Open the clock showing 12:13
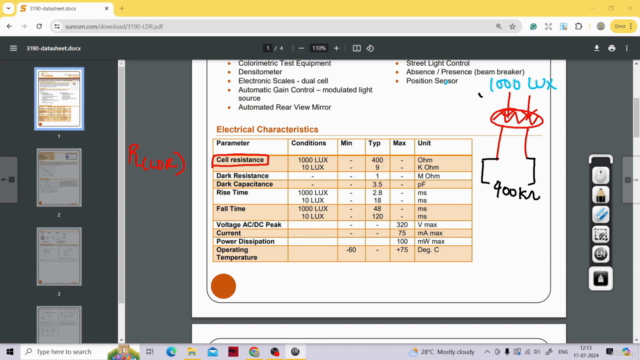 [586, 352]
